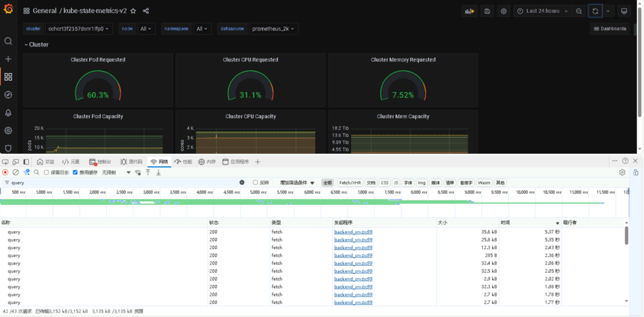Switch to the 源代码 tab
The height and width of the screenshot is (317, 644).
[131, 162]
